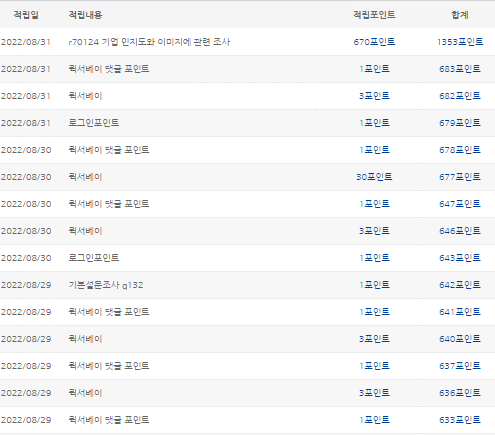Select 퀵서베이 댓글 포인트 in the 683포인트 row
The height and width of the screenshot is (435, 495).
[x=109, y=69]
